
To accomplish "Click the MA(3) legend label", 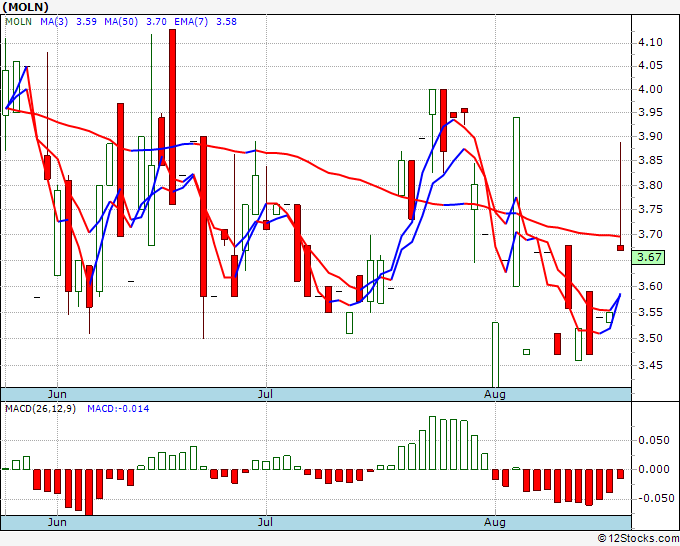I will [54, 22].
